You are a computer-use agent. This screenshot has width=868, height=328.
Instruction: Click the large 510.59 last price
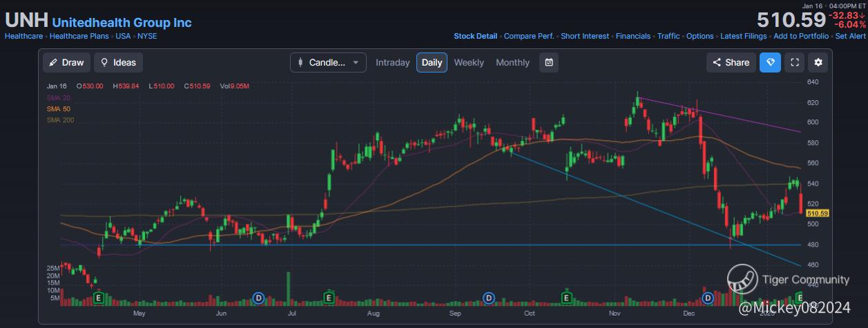coord(791,19)
